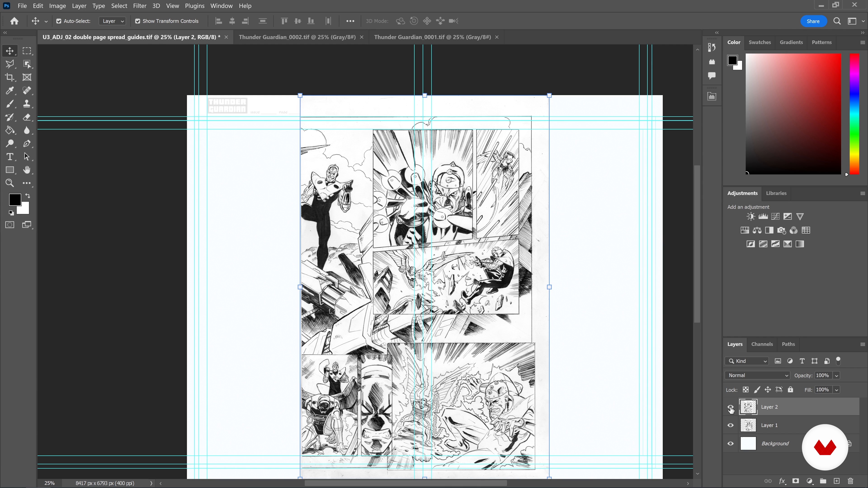868x488 pixels.
Task: Add layer mask from Layers panel footer
Action: (796, 481)
